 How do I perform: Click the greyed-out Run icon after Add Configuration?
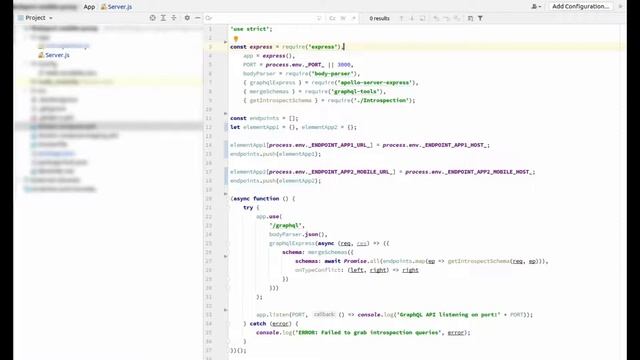[x=620, y=7]
